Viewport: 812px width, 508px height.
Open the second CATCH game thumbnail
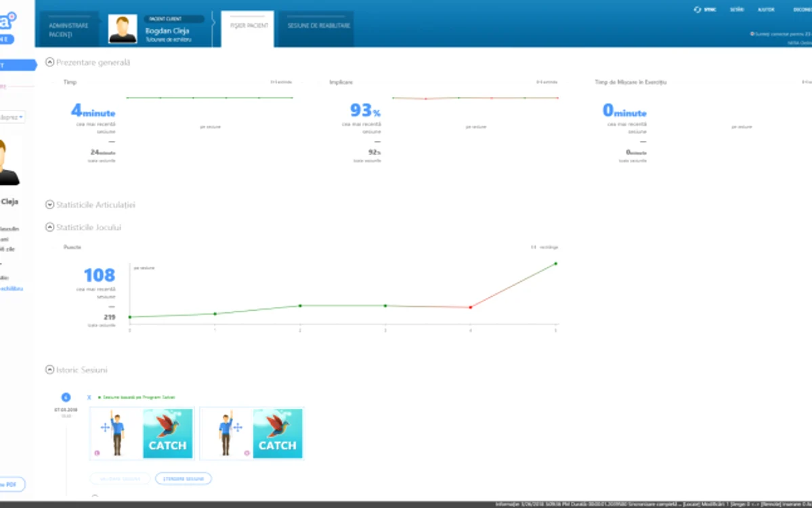pyautogui.click(x=278, y=433)
